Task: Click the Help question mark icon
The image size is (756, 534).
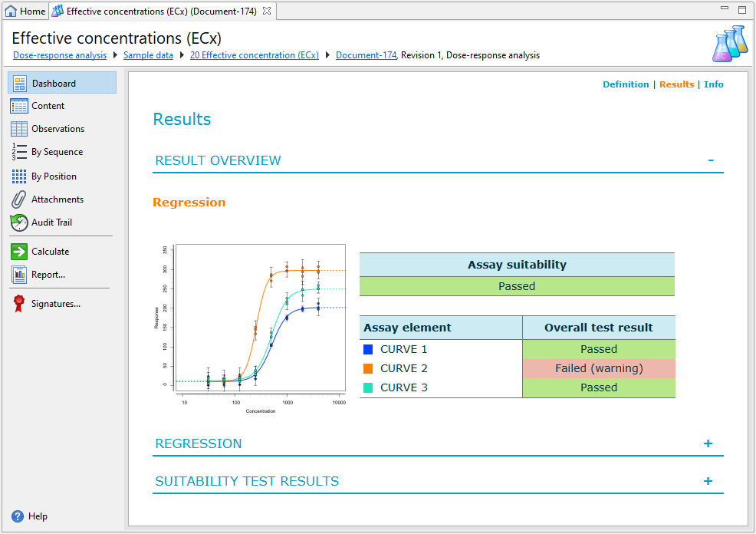Action: pos(18,516)
